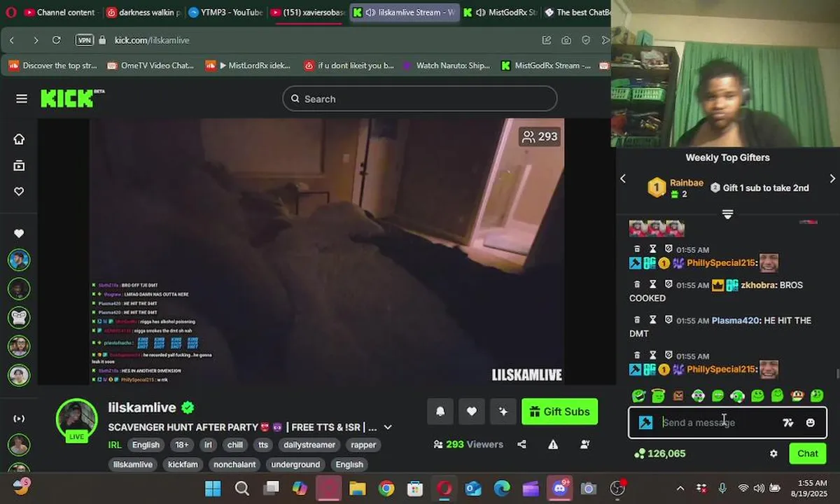Open the emoji picker in message box
The height and width of the screenshot is (504, 840).
[x=811, y=423]
